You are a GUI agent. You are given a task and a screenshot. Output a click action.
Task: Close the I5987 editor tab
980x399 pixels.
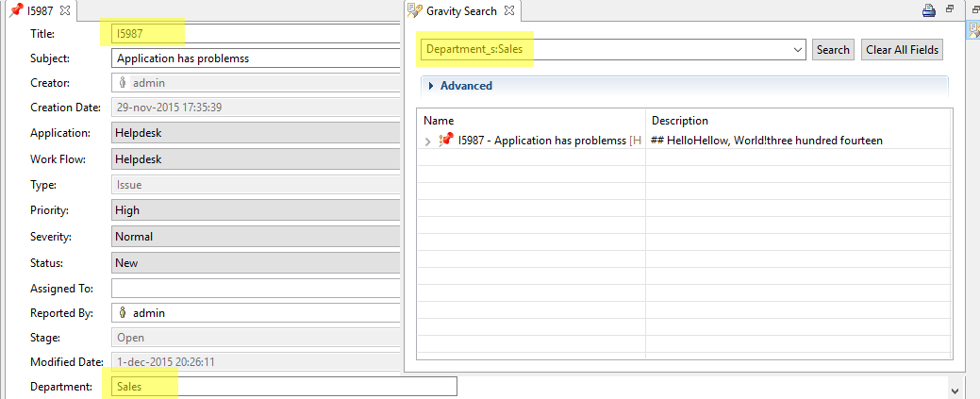point(65,10)
